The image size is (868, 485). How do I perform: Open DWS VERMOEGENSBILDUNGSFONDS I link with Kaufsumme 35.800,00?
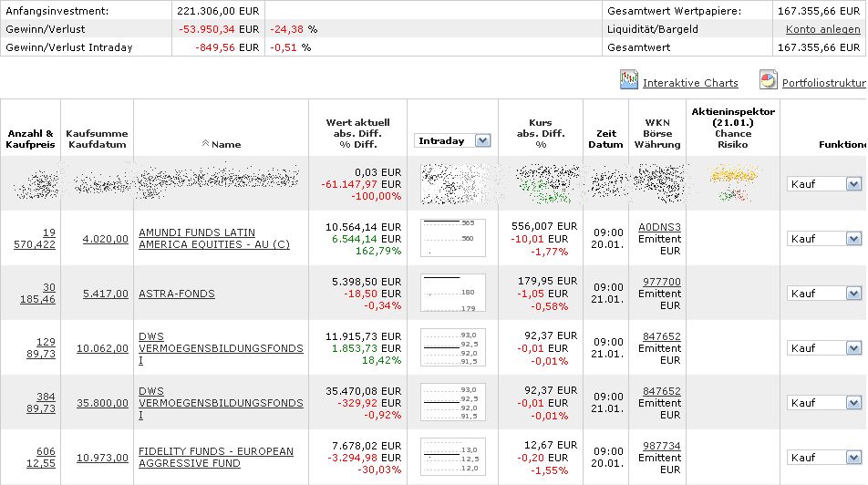221,403
